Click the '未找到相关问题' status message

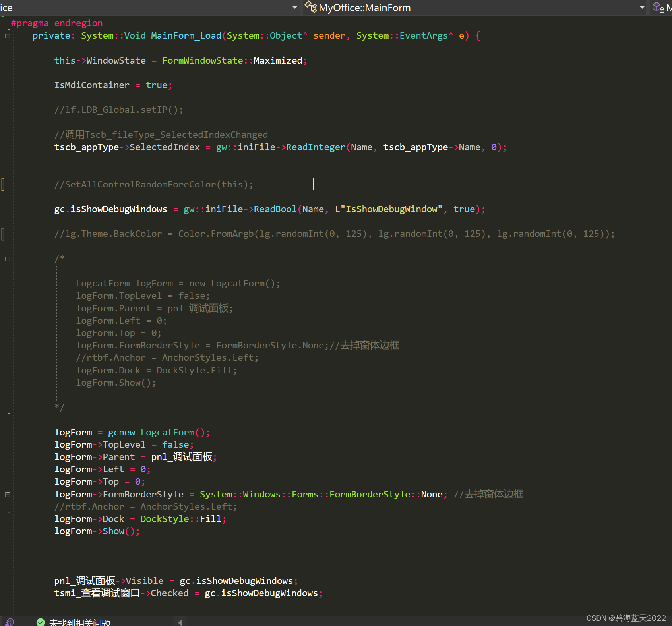(x=80, y=622)
